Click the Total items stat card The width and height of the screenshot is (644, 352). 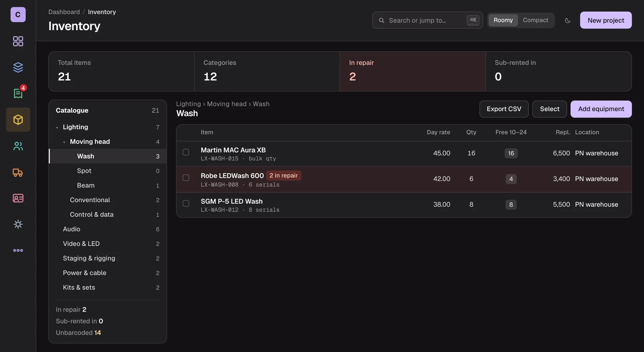tap(121, 71)
